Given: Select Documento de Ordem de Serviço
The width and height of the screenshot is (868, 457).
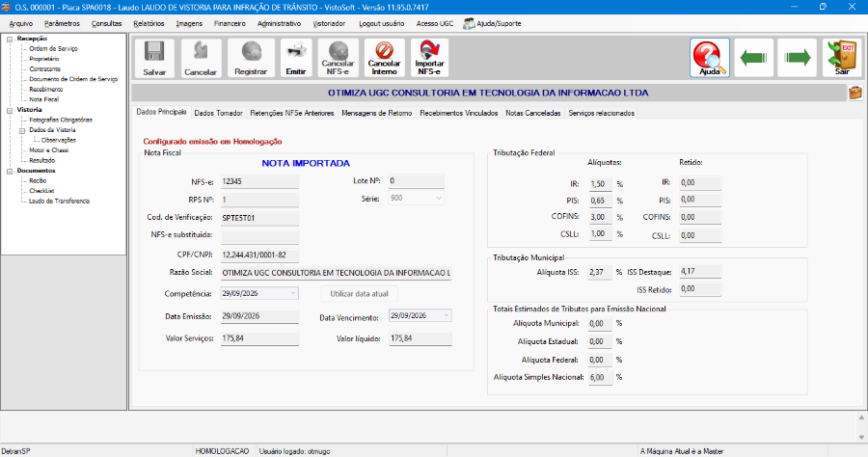Looking at the screenshot, I should click(x=73, y=79).
